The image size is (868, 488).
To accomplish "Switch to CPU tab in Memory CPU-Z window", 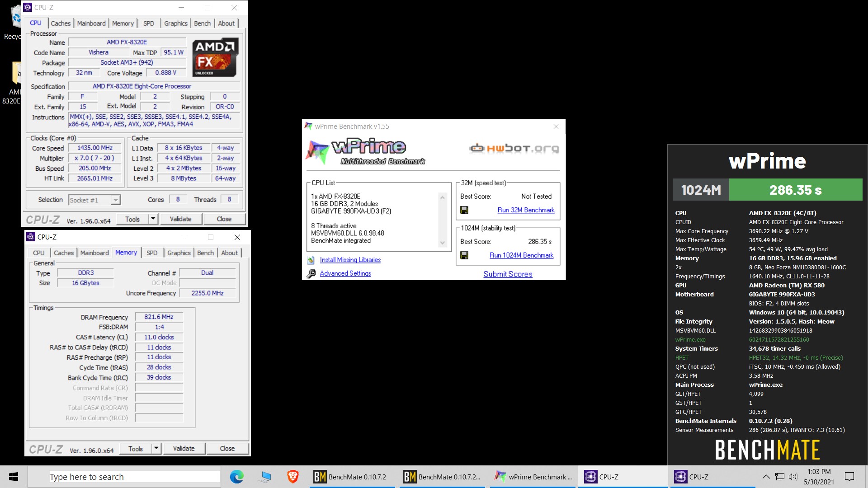I will (x=39, y=253).
